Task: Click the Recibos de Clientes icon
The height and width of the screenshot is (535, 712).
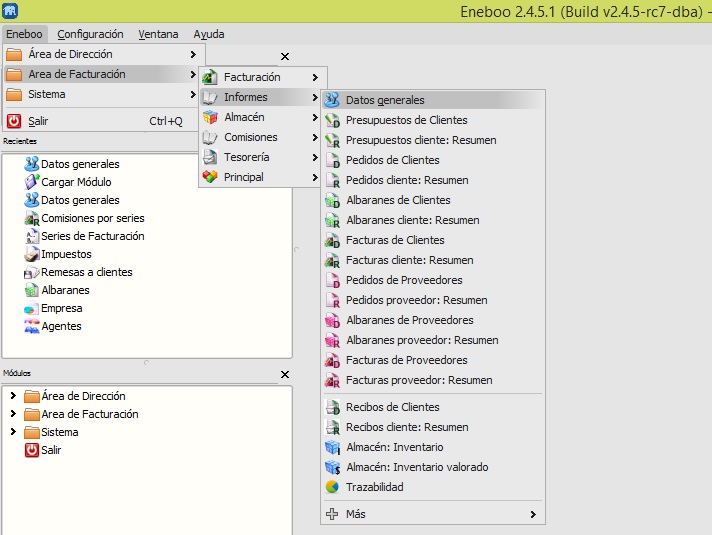Action: point(332,407)
